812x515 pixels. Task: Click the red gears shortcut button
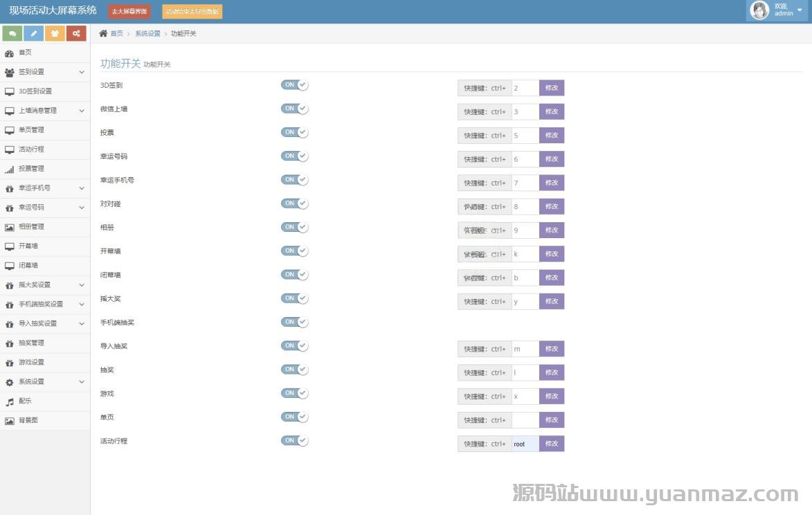coord(76,33)
